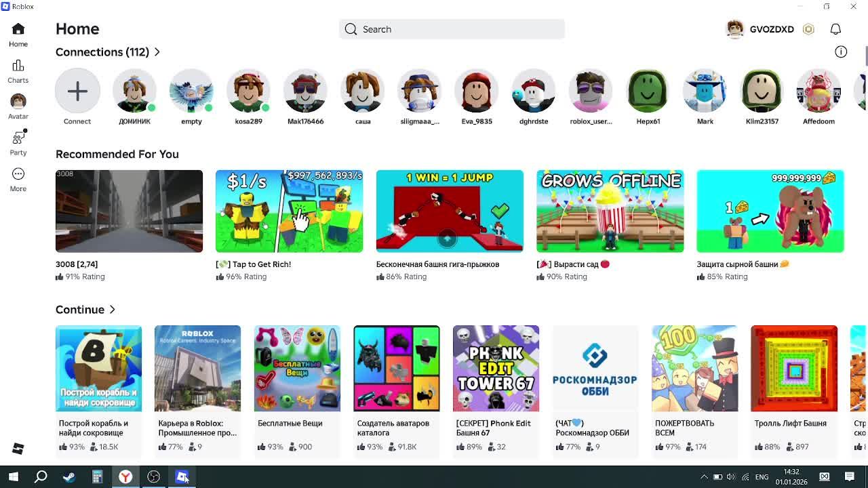Click the Тролль Лифт Башня title text

(x=790, y=423)
